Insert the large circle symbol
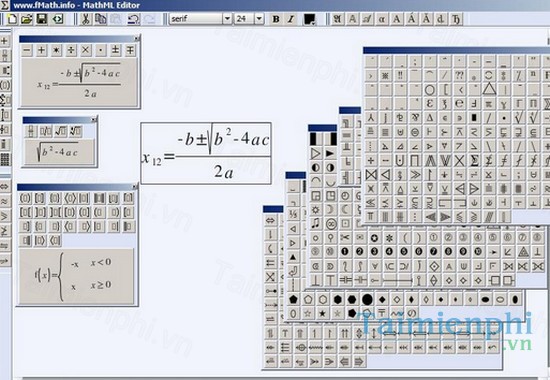Image resolution: width=550 pixels, height=380 pixels. tap(430, 90)
